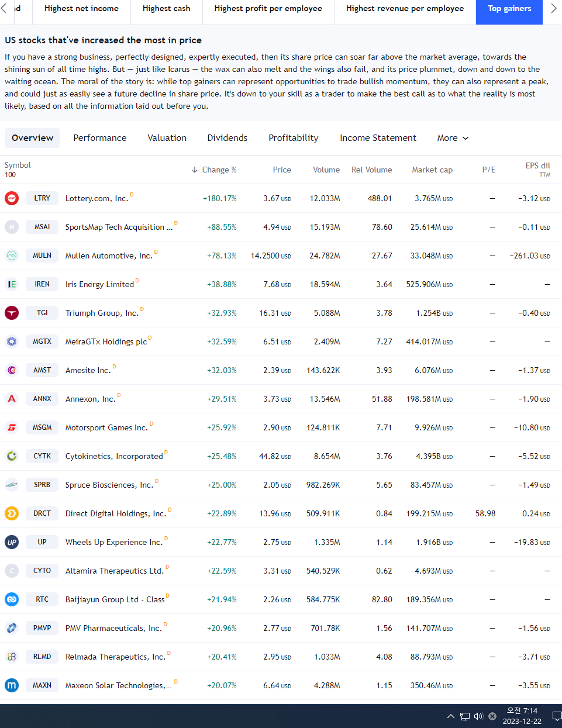Sort by Price column header
The width and height of the screenshot is (562, 728).
pyautogui.click(x=282, y=170)
